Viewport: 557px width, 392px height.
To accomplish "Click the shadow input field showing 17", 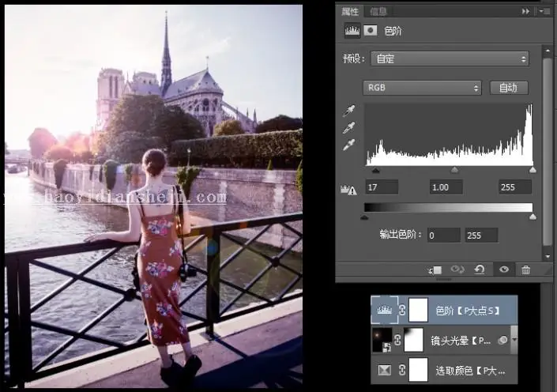I will [382, 187].
